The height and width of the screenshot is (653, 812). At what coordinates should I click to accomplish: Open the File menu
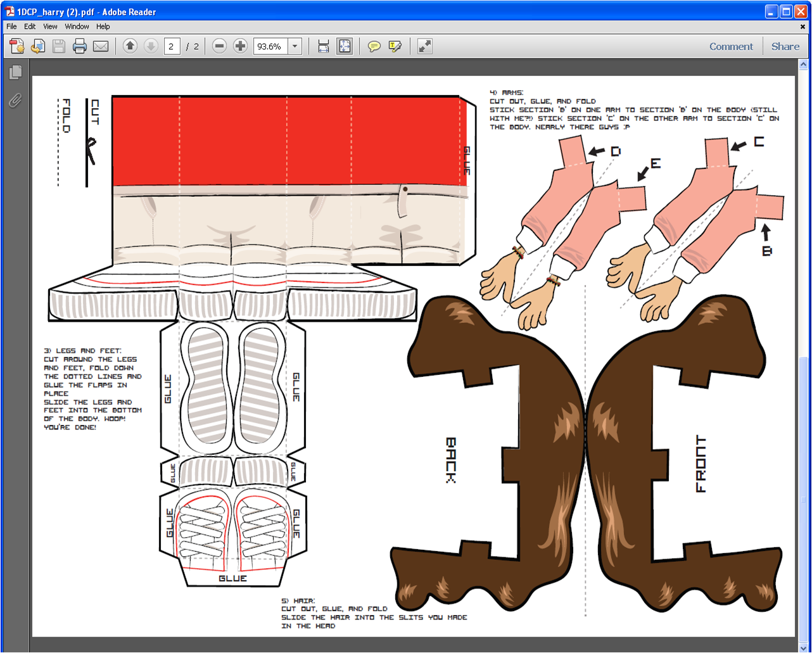(x=11, y=27)
